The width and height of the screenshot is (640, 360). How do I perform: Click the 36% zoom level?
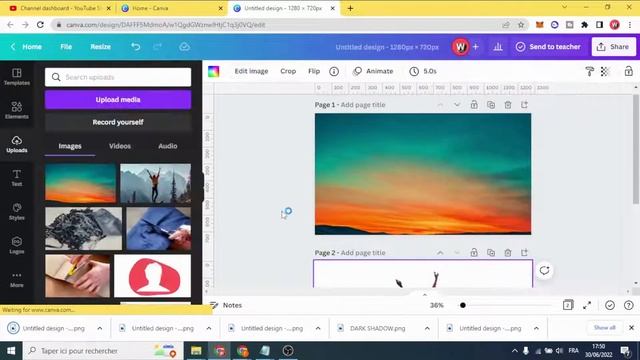pos(436,305)
